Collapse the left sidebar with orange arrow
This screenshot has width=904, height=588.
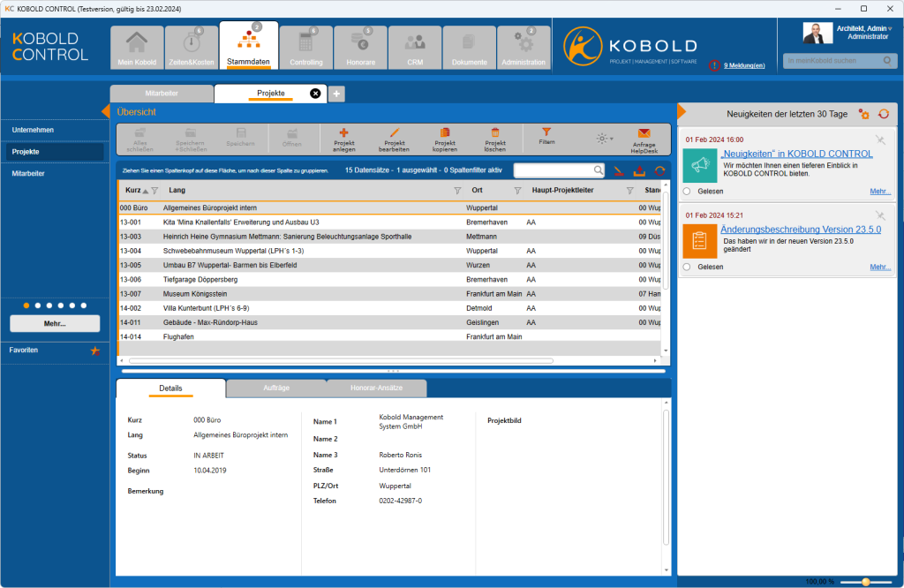106,111
